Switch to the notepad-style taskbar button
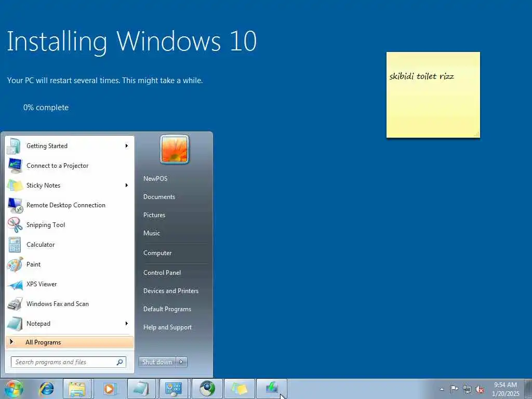This screenshot has width=532, height=399. pos(141,389)
